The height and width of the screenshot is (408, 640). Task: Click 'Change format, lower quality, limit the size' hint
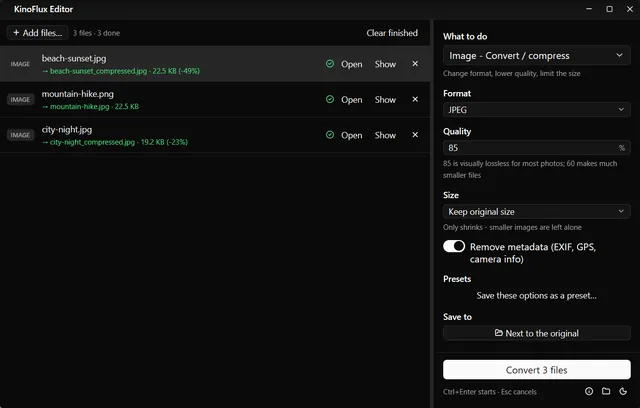(512, 73)
